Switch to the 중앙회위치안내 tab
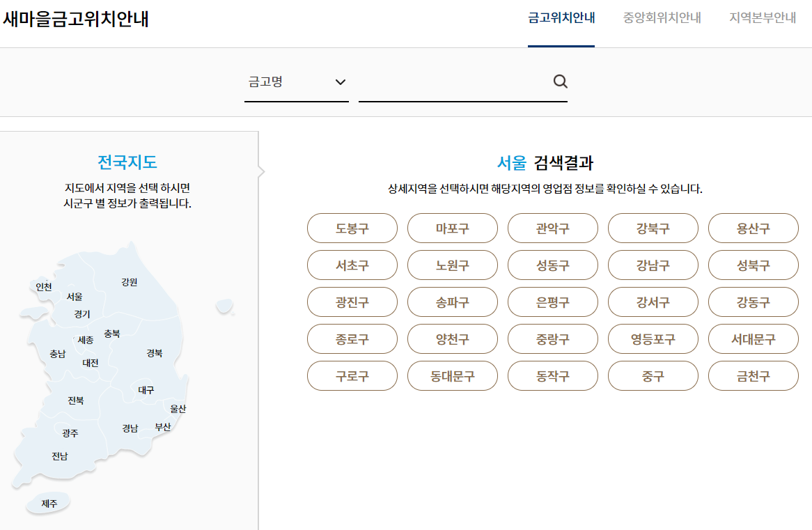This screenshot has width=812, height=530. click(x=662, y=18)
